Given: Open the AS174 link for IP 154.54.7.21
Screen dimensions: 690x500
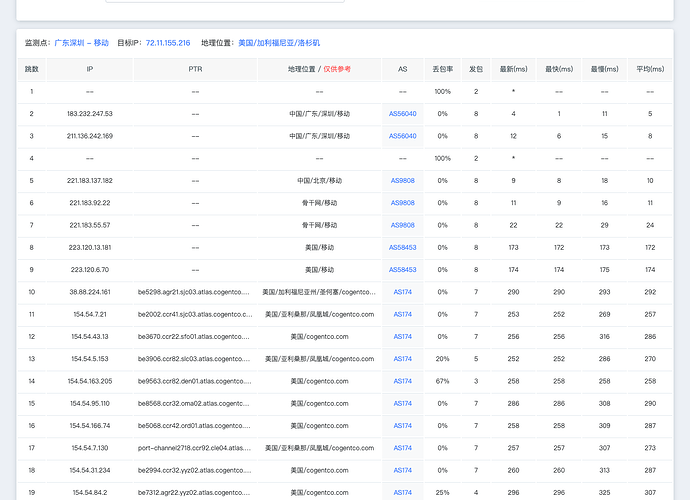Looking at the screenshot, I should click(403, 314).
